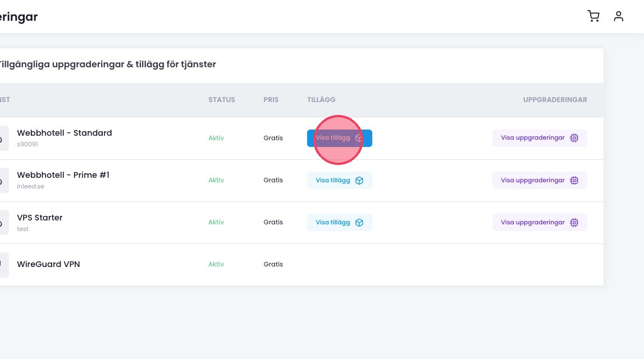Open the VPS Starter service row
This screenshot has height=359, width=644.
point(40,218)
